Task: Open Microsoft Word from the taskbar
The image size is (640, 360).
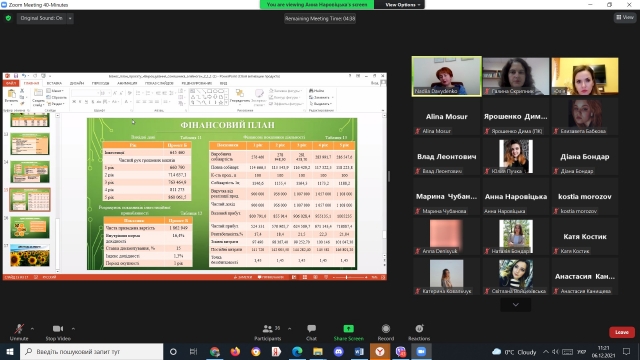Action: coord(359,351)
